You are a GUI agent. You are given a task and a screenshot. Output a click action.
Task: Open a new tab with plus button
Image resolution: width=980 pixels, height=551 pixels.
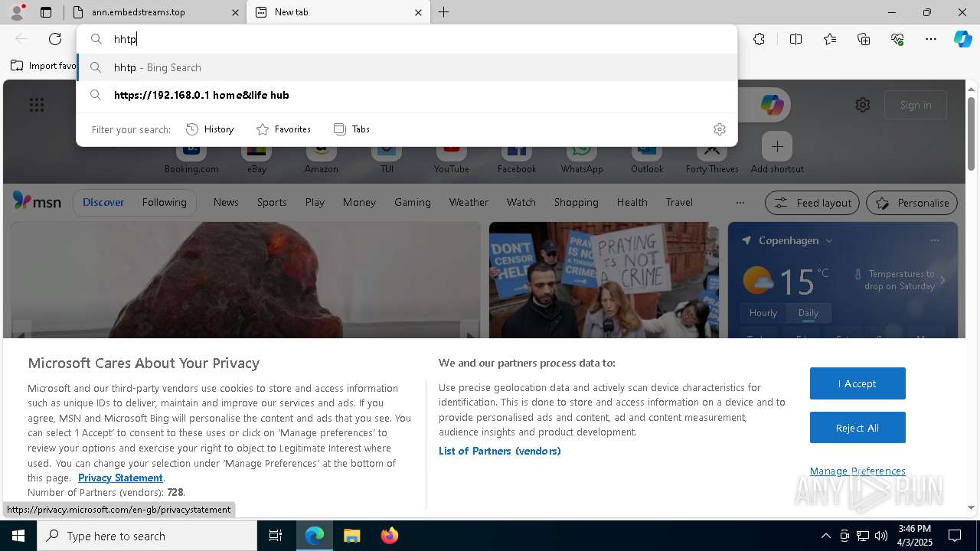click(x=444, y=12)
